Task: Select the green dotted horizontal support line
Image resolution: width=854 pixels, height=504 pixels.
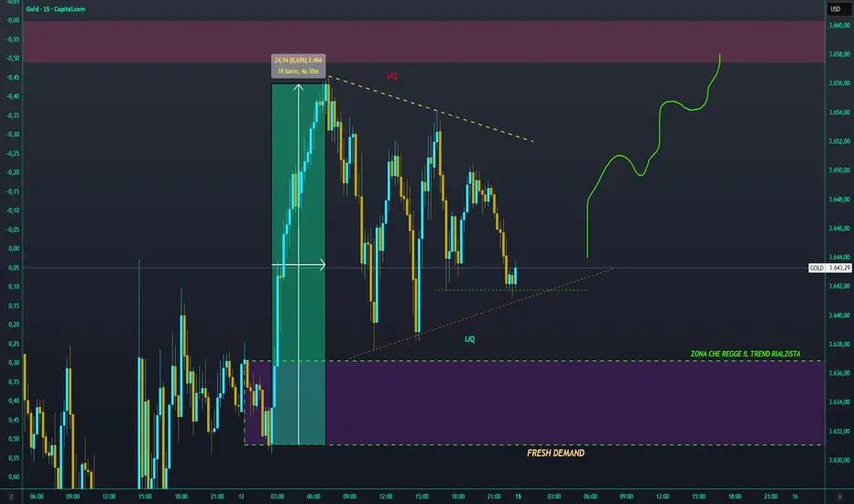Action: tap(509, 290)
